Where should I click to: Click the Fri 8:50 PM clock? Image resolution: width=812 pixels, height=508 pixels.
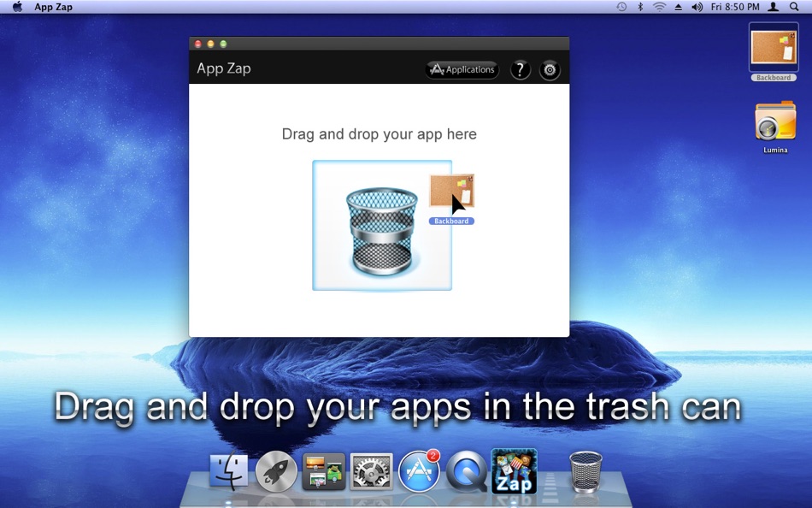point(735,7)
